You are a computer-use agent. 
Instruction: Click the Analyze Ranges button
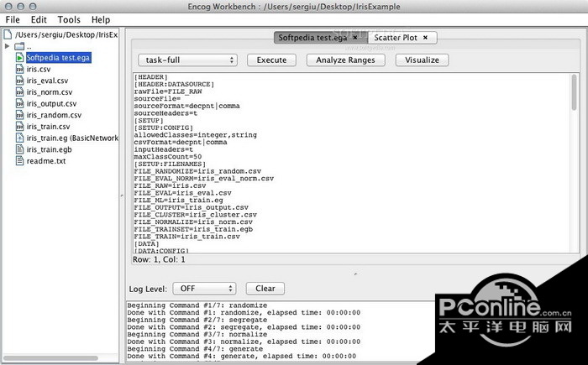345,60
